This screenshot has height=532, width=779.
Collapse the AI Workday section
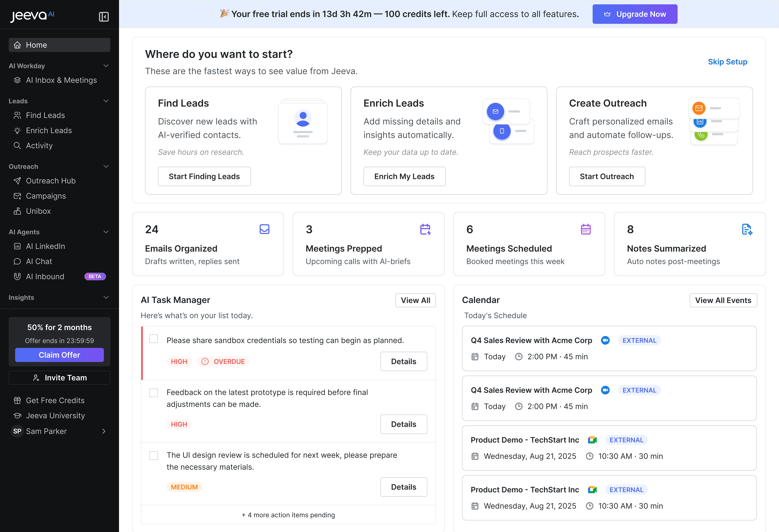(106, 66)
